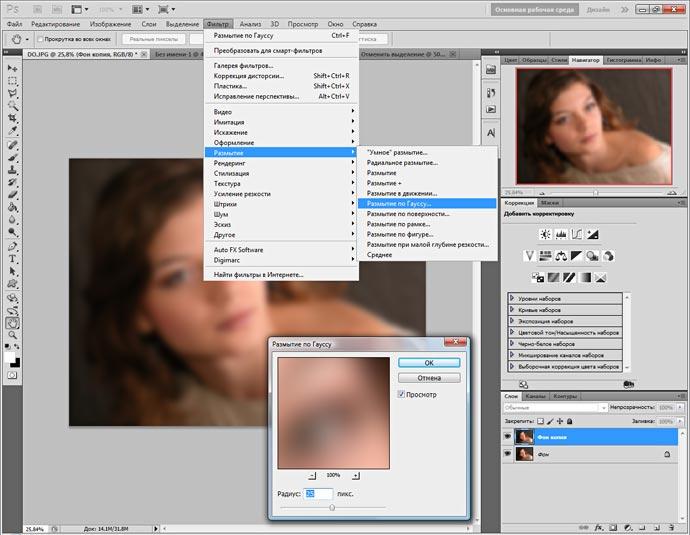Image resolution: width=690 pixels, height=535 pixels.
Task: Add an Exposure adjustment
Action: click(x=592, y=235)
